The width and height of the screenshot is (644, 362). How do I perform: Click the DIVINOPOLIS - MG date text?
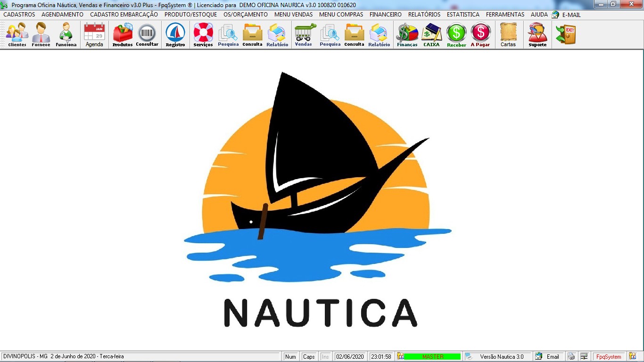(x=64, y=356)
